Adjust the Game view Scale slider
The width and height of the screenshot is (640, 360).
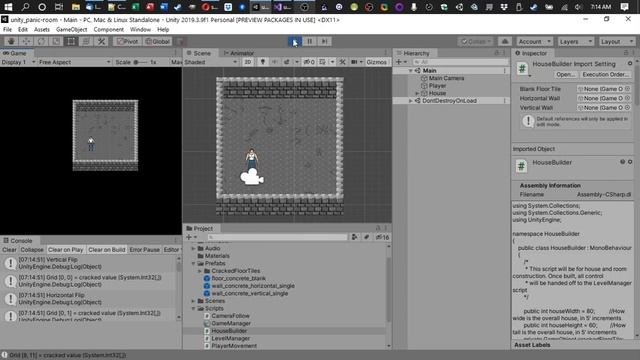tap(140, 62)
